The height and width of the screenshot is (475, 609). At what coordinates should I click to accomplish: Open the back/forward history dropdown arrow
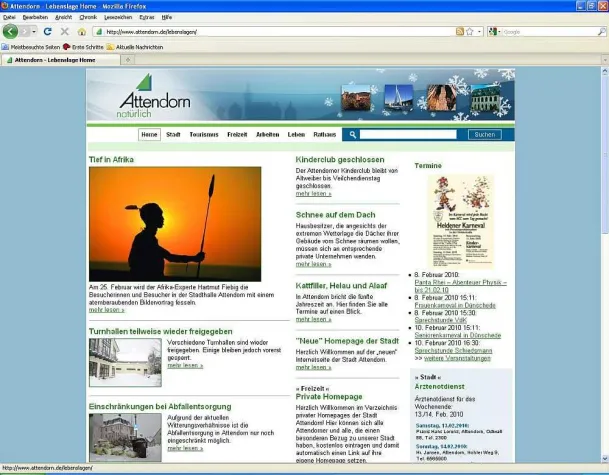click(34, 31)
